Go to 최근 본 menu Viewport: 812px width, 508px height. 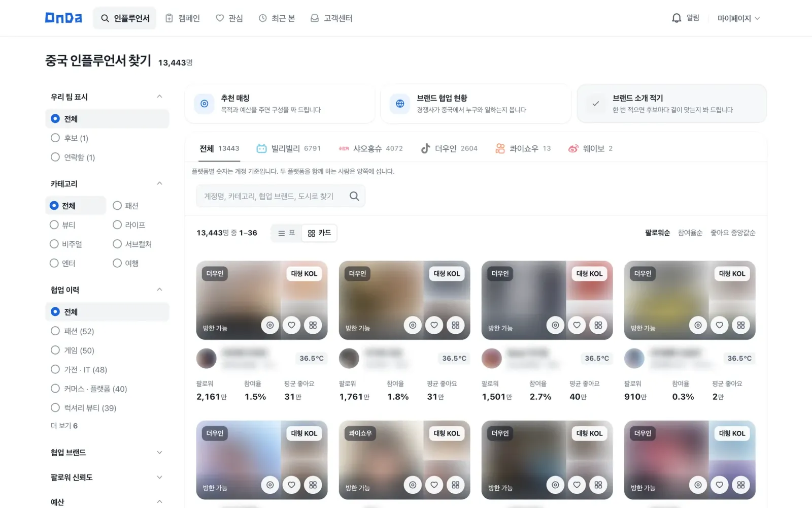tap(277, 18)
